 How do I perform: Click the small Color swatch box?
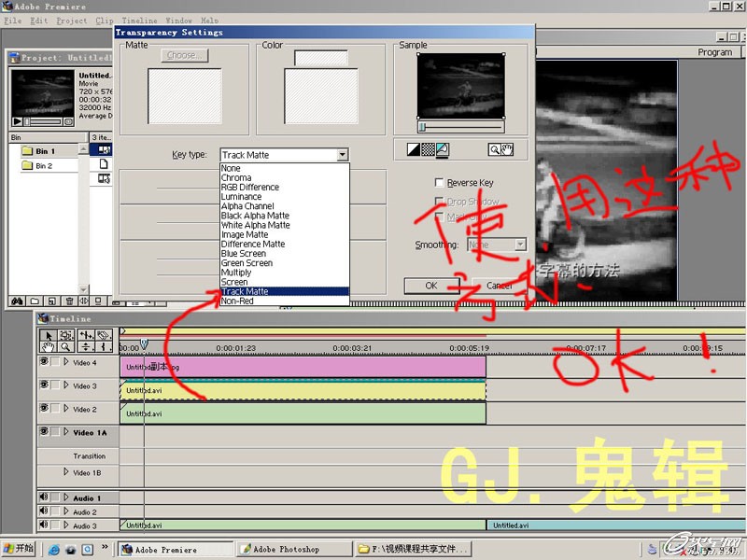coord(320,58)
